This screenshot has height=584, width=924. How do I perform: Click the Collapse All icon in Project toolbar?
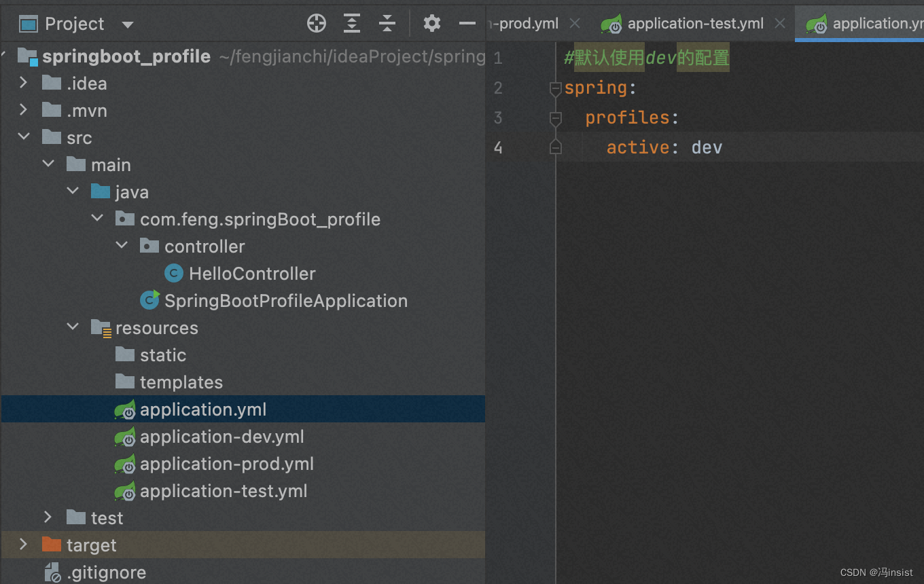point(387,24)
